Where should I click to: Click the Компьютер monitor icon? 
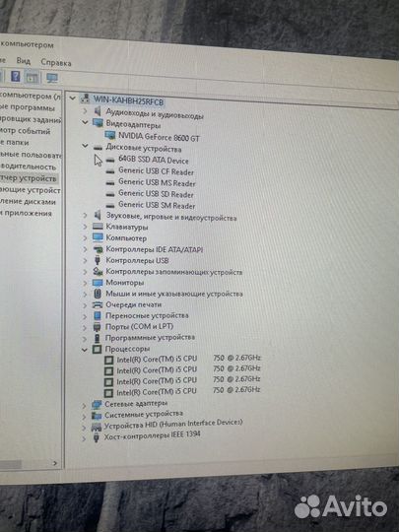98,236
